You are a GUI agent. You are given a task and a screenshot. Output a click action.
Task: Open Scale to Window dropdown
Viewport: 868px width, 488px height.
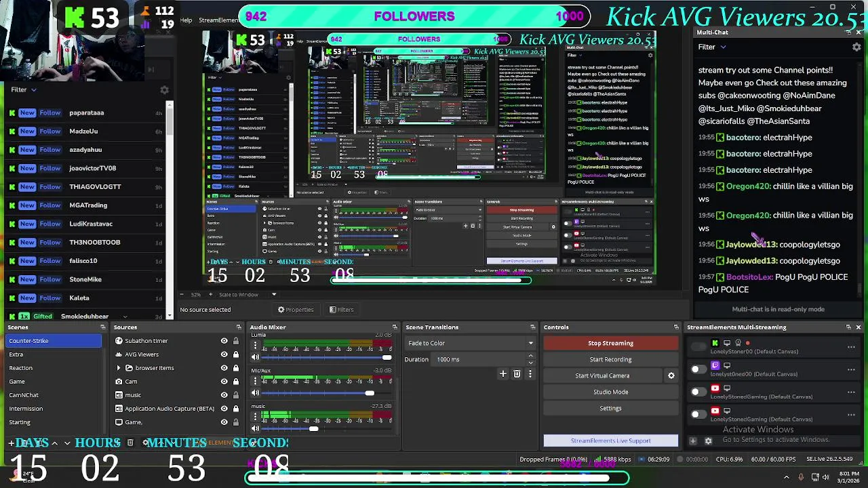pyautogui.click(x=248, y=295)
